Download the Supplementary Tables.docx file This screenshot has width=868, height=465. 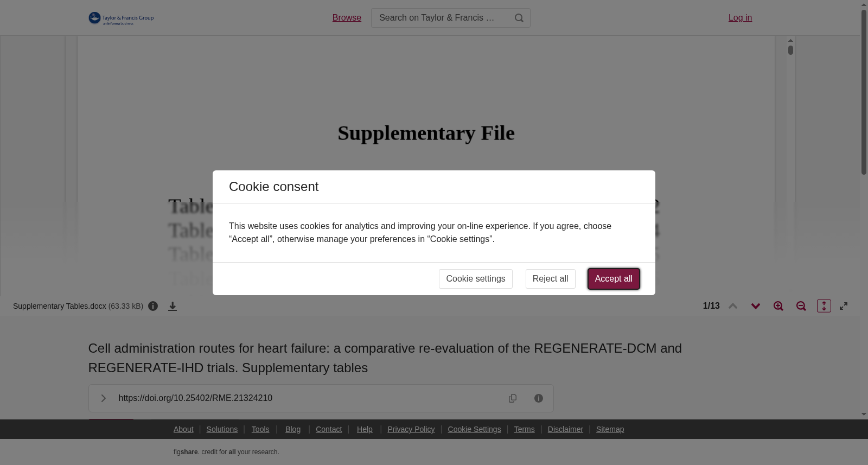coord(173,307)
